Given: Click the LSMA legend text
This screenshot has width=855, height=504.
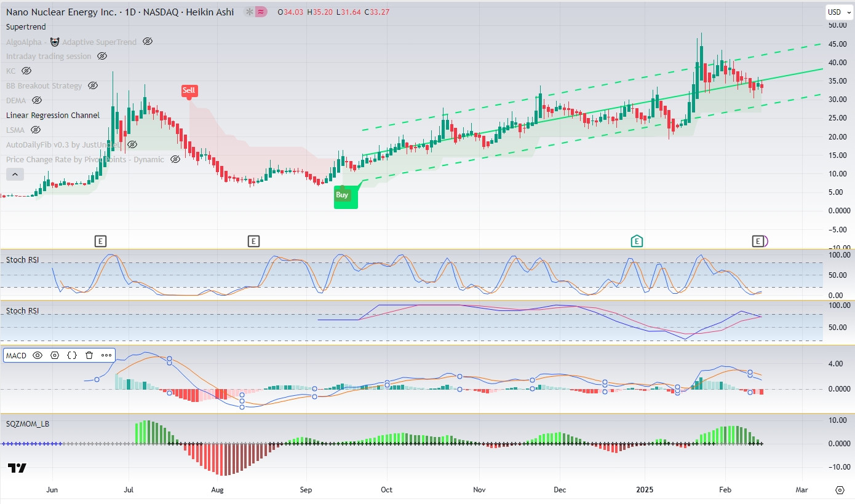Looking at the screenshot, I should [15, 130].
